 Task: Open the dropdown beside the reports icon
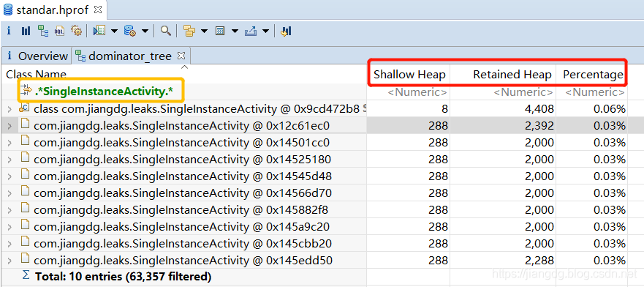[x=114, y=31]
